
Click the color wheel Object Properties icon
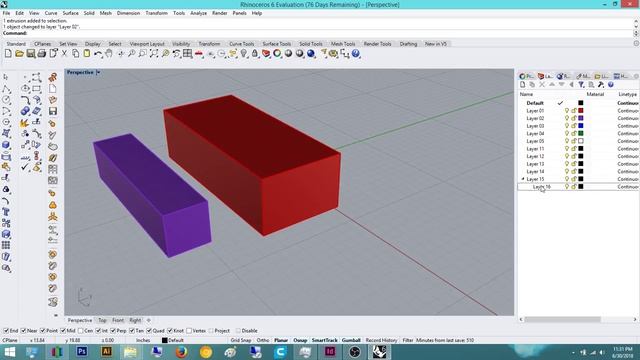pyautogui.click(x=277, y=53)
